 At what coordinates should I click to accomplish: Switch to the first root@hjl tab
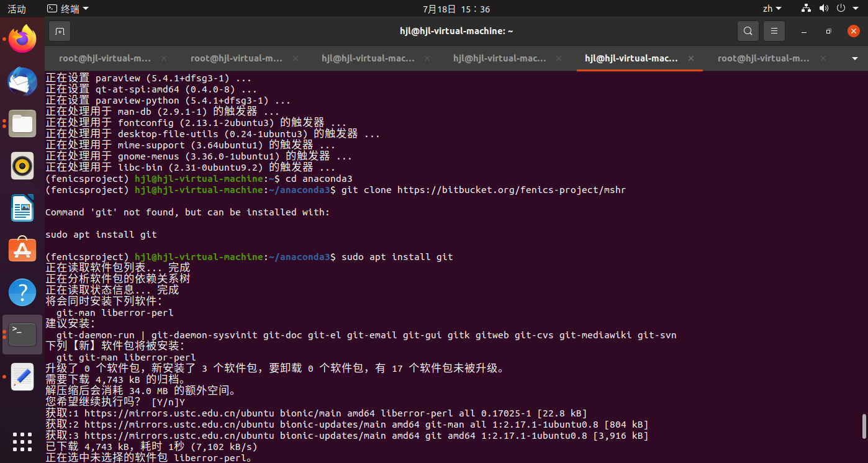pyautogui.click(x=104, y=58)
